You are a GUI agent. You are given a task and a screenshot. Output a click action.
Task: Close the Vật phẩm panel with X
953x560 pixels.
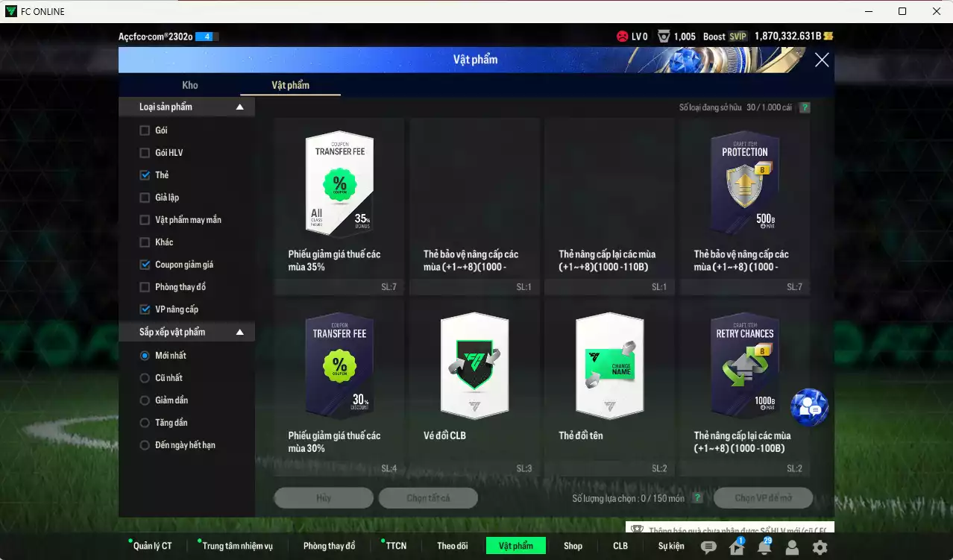click(x=822, y=60)
